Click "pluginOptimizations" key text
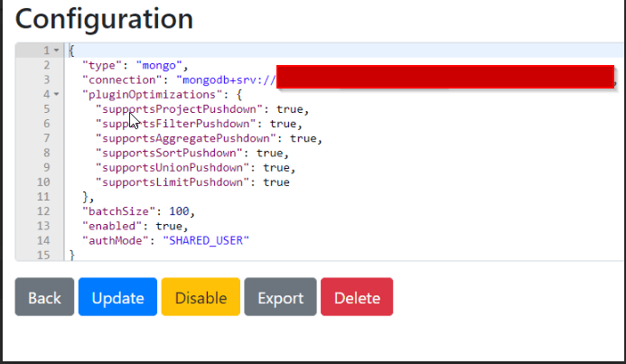The height and width of the screenshot is (364, 626). pyautogui.click(x=153, y=95)
